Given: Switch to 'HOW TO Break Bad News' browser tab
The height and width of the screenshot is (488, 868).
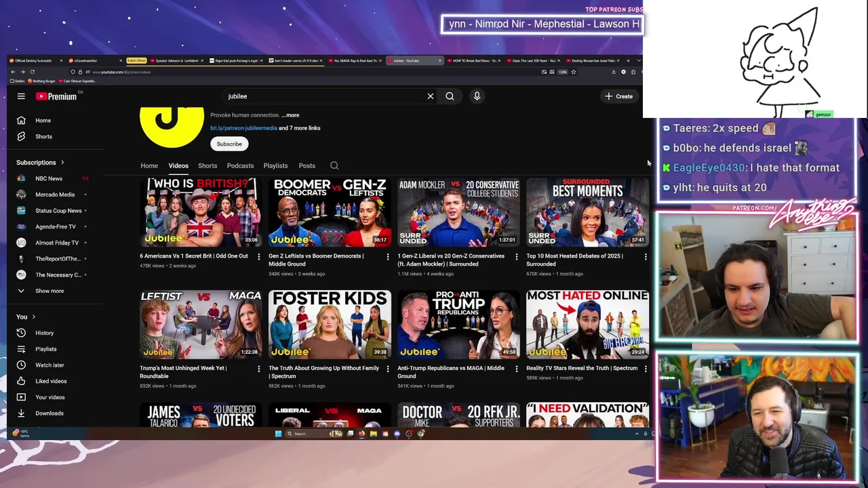Looking at the screenshot, I should [475, 60].
